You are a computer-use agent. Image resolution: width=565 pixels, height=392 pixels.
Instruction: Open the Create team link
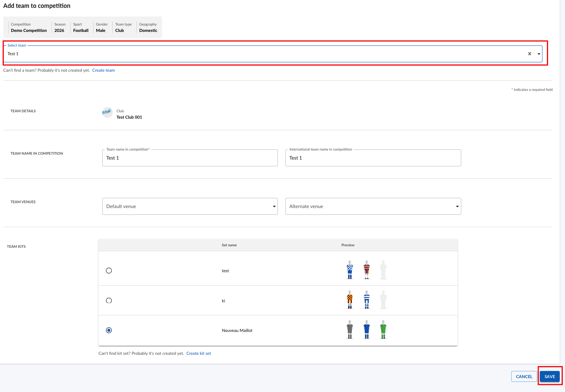pyautogui.click(x=104, y=70)
